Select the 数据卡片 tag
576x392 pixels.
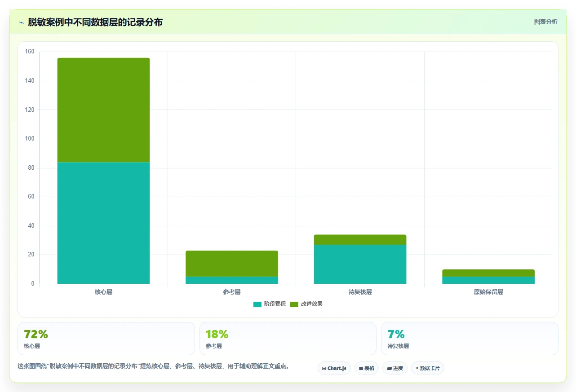coord(428,368)
